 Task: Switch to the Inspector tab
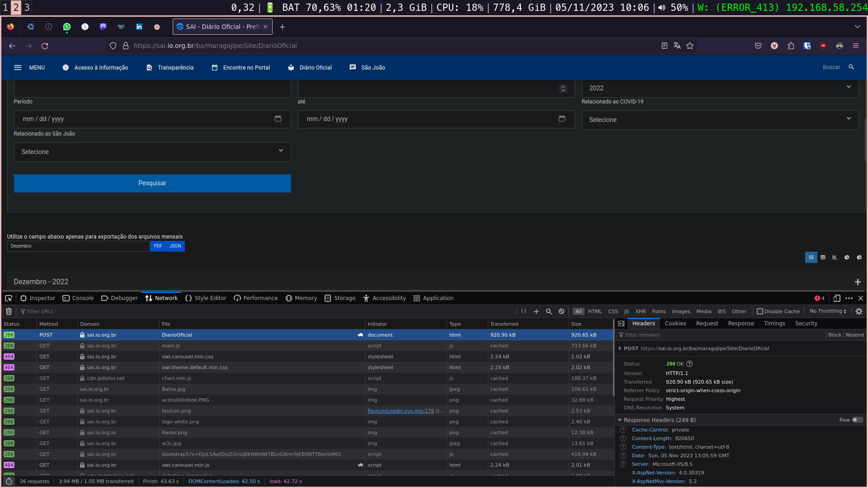(38, 298)
